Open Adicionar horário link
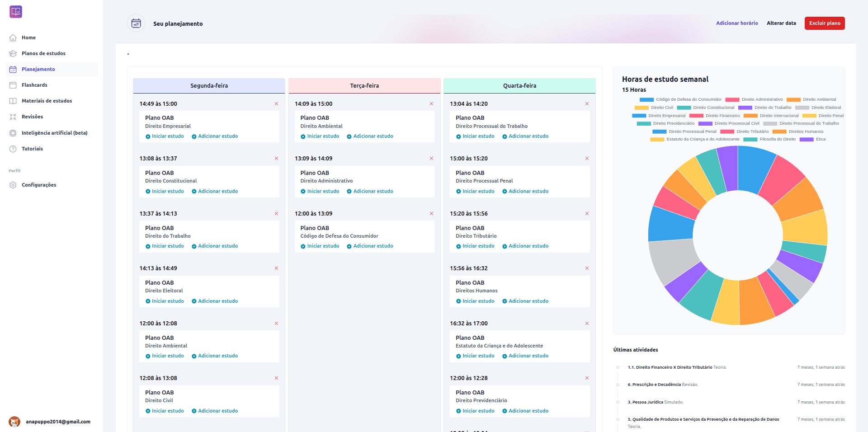Viewport: 868px width, 432px height. click(x=737, y=23)
